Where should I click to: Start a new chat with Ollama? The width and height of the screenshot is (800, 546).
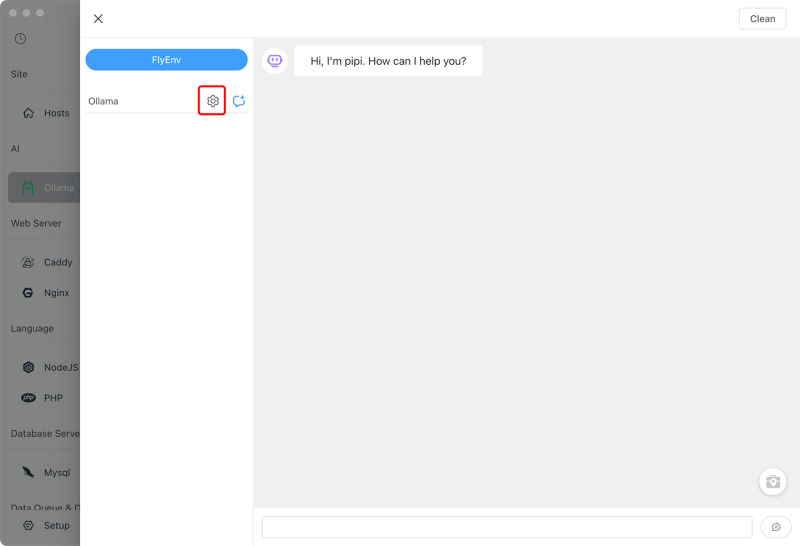coord(239,101)
